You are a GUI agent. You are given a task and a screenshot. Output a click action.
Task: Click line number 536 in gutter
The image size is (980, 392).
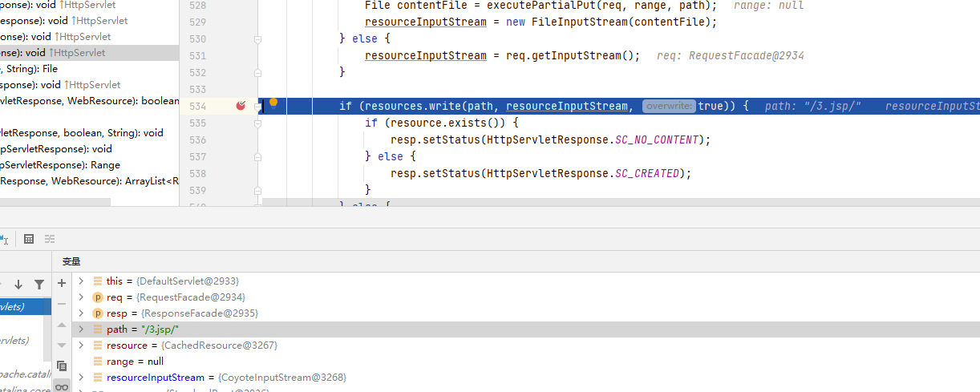pyautogui.click(x=196, y=139)
